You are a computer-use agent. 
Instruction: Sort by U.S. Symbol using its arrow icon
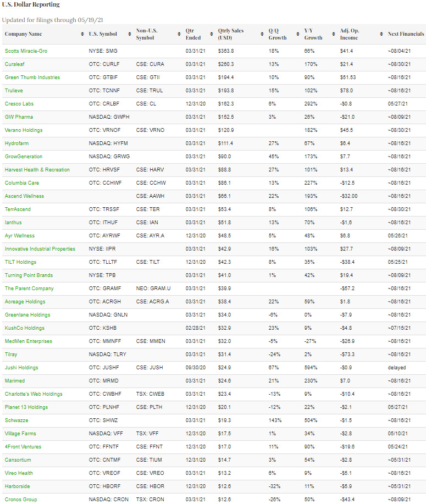[130, 34]
